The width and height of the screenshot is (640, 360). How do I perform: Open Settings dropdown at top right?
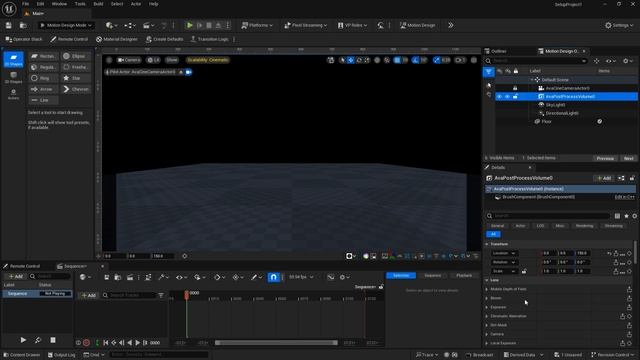pyautogui.click(x=619, y=25)
